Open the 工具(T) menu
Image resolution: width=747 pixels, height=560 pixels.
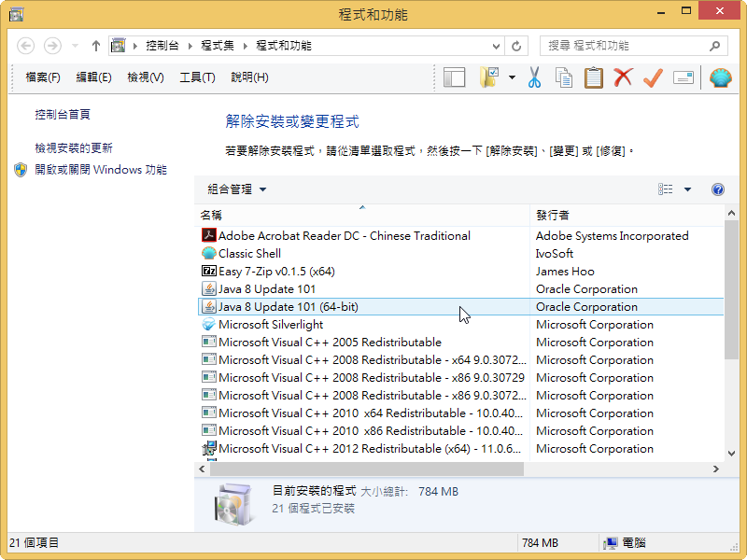pos(197,77)
